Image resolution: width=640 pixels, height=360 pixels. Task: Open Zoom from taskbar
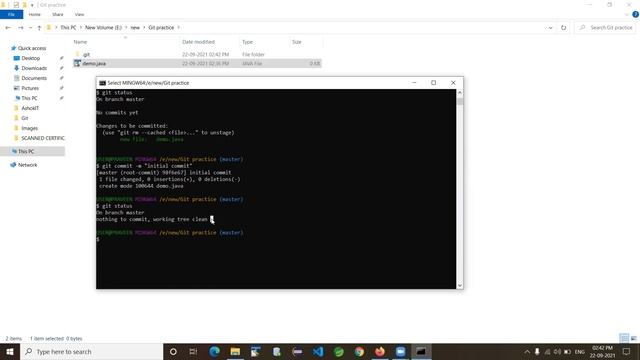tap(401, 351)
